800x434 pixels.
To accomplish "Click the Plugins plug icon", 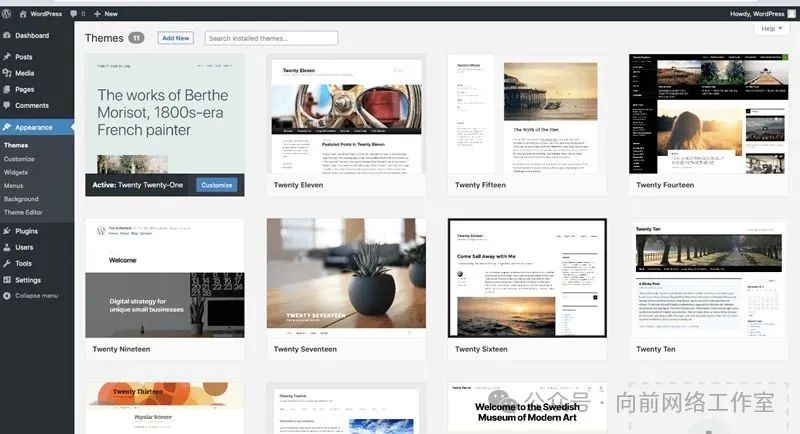I will (x=7, y=231).
